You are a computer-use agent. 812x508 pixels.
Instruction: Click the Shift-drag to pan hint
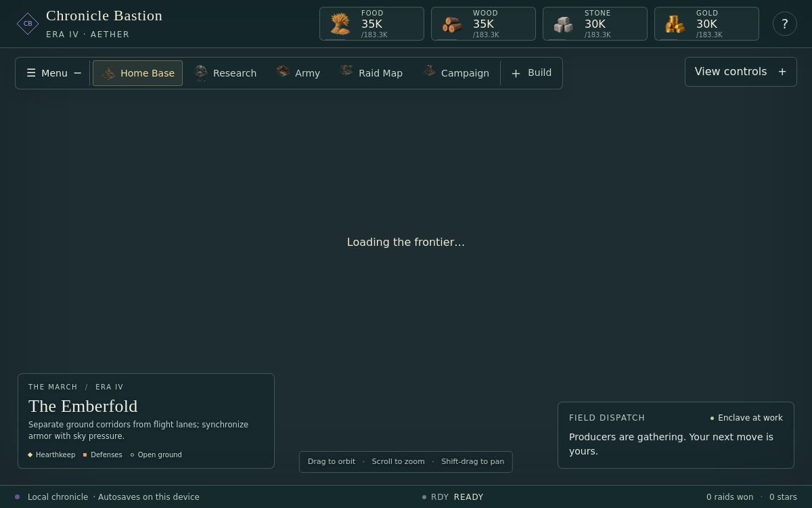(473, 461)
